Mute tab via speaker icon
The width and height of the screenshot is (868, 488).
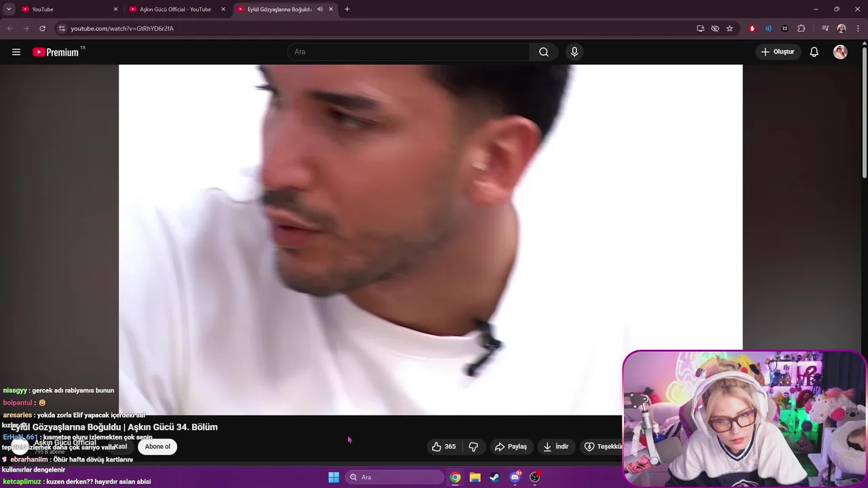pyautogui.click(x=319, y=9)
